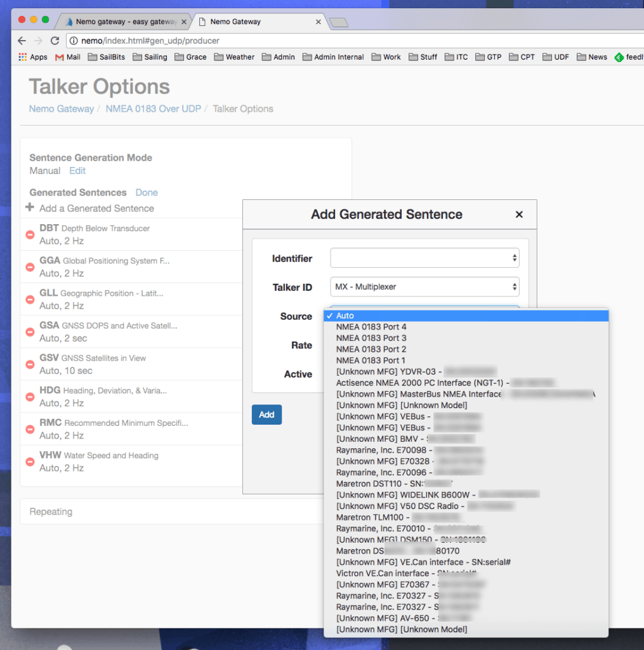The height and width of the screenshot is (650, 644).
Task: Choose V50 DSC Radio source option
Action: coord(466,506)
